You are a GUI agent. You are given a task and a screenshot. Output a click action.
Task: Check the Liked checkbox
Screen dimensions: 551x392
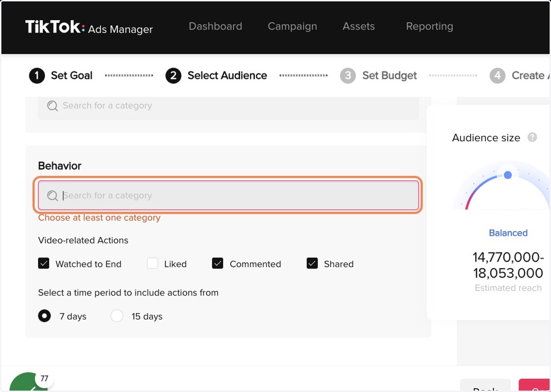point(152,263)
